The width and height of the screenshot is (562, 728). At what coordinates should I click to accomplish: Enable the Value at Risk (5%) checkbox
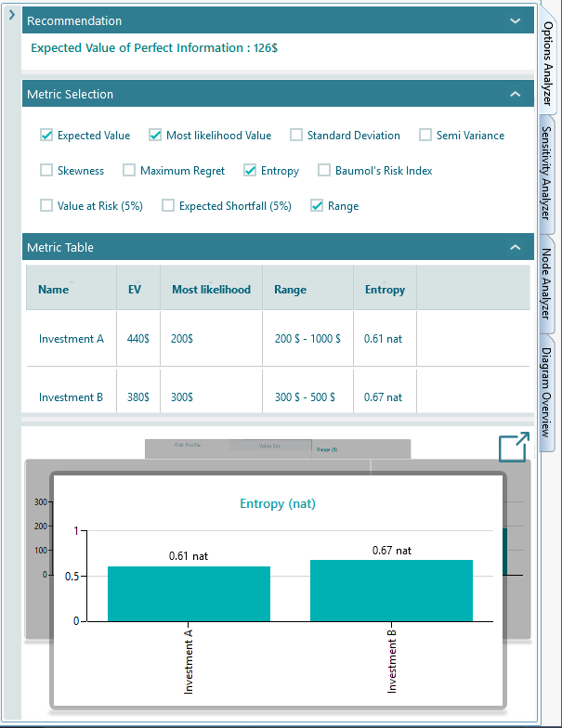coord(46,206)
